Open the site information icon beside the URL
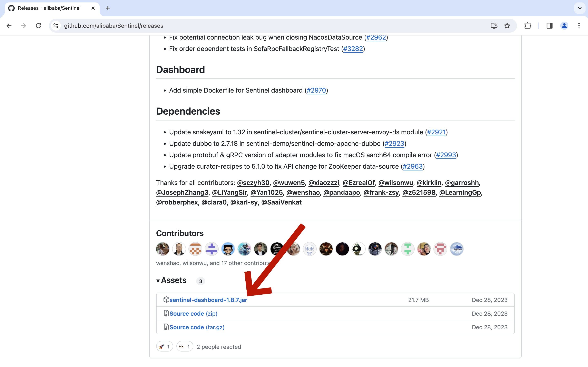 pos(56,26)
